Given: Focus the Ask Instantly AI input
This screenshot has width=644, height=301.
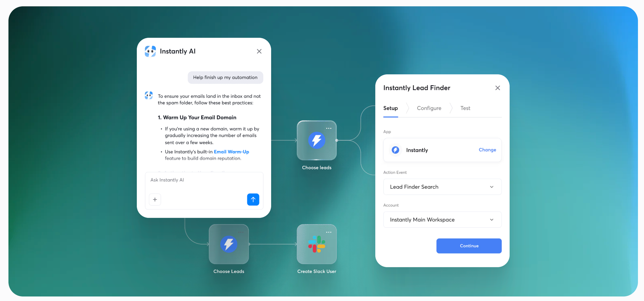Looking at the screenshot, I should (204, 180).
